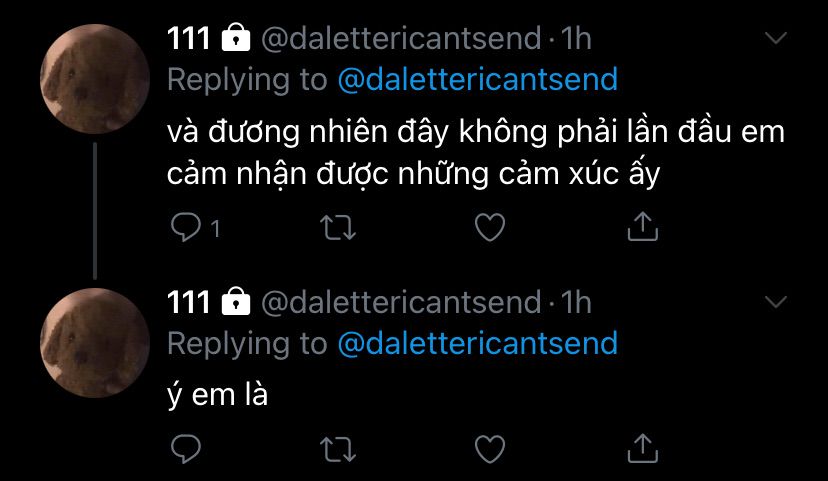828x481 pixels.
Task: Like the first tweet with heart icon
Action: (x=490, y=228)
